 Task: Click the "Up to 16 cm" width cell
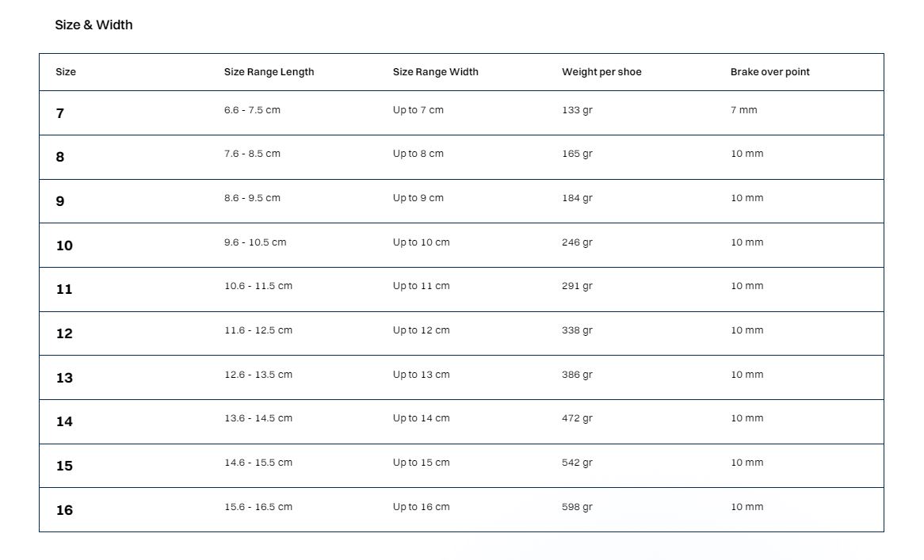[x=421, y=507]
